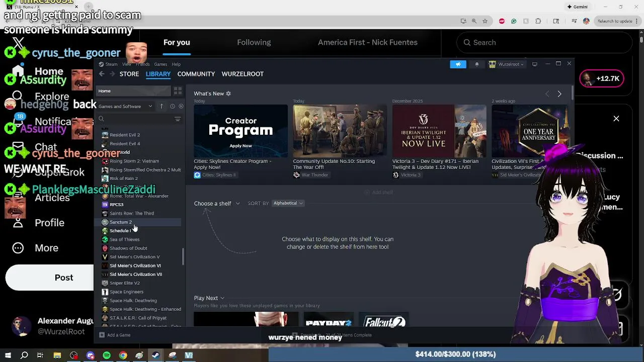This screenshot has width=644, height=362.
Task: Close the X panel with X button
Action: point(616,119)
